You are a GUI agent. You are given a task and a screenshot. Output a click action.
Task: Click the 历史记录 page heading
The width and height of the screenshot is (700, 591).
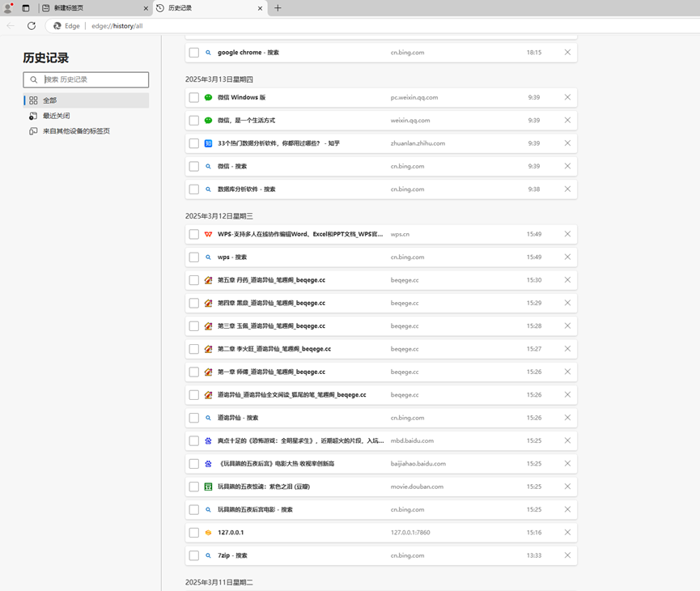click(46, 57)
